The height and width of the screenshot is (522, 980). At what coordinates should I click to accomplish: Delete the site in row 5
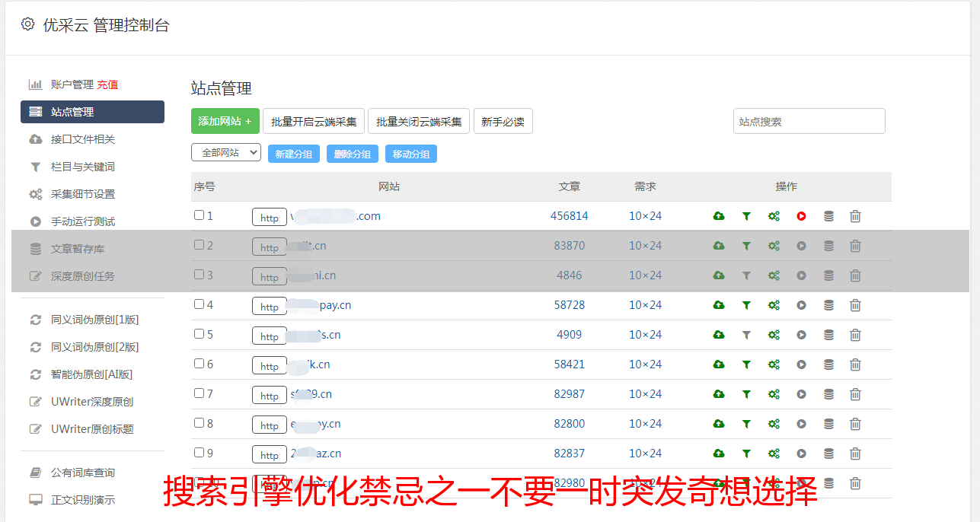(855, 335)
